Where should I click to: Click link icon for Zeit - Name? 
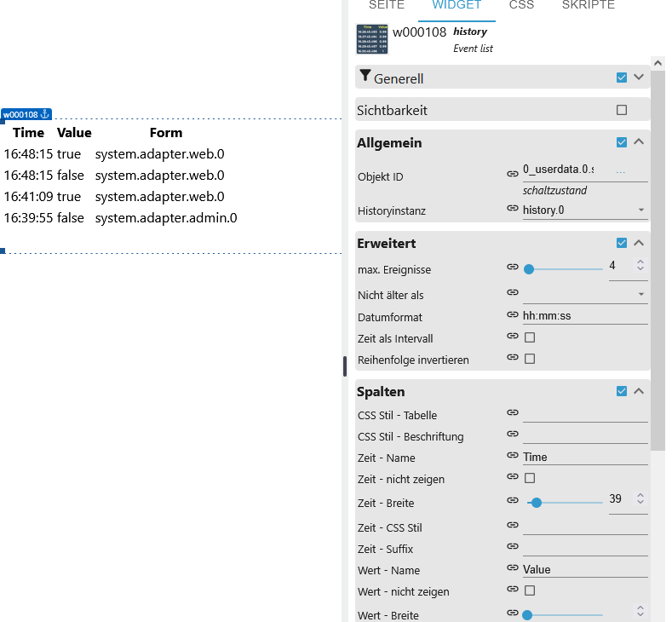tap(513, 457)
